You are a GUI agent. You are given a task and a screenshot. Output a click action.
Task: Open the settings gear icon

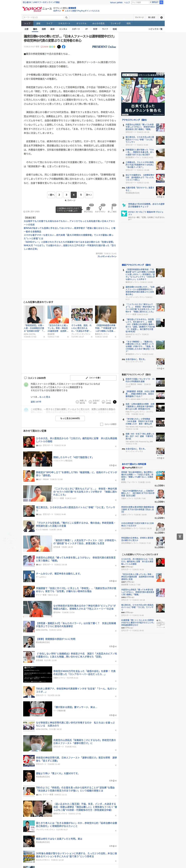pyautogui.click(x=161, y=17)
